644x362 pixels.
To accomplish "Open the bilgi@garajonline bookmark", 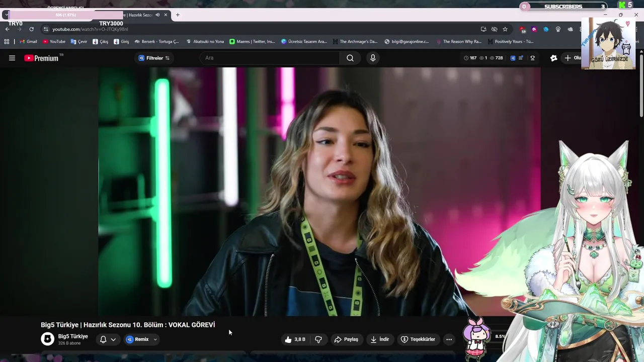I will (x=407, y=42).
